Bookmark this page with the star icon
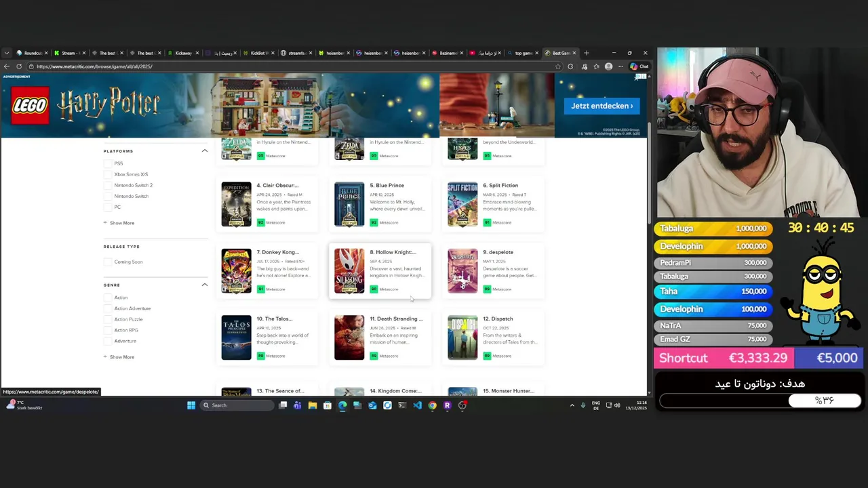The image size is (868, 488). pyautogui.click(x=558, y=66)
